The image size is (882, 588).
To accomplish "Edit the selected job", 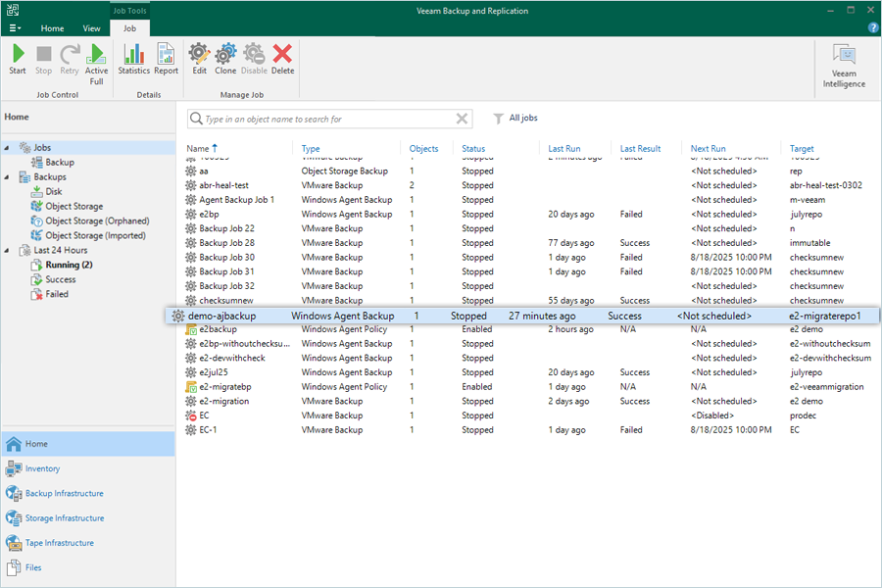I will [x=199, y=59].
